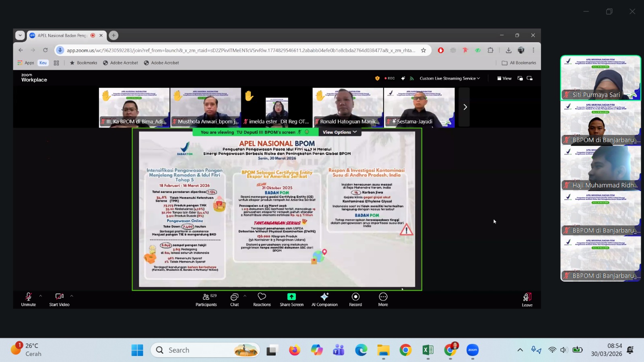Bookmark this page with the star icon
The image size is (644, 362).
coord(423,50)
